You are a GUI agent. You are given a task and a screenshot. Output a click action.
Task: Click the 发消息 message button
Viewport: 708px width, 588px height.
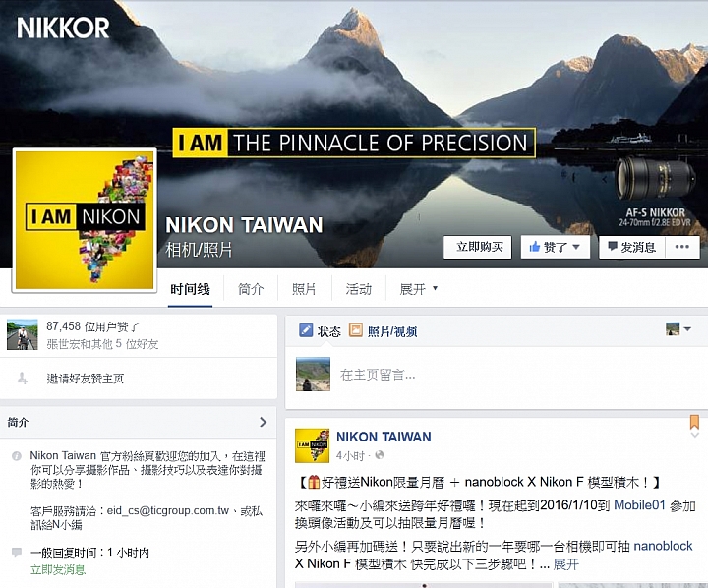pos(631,247)
